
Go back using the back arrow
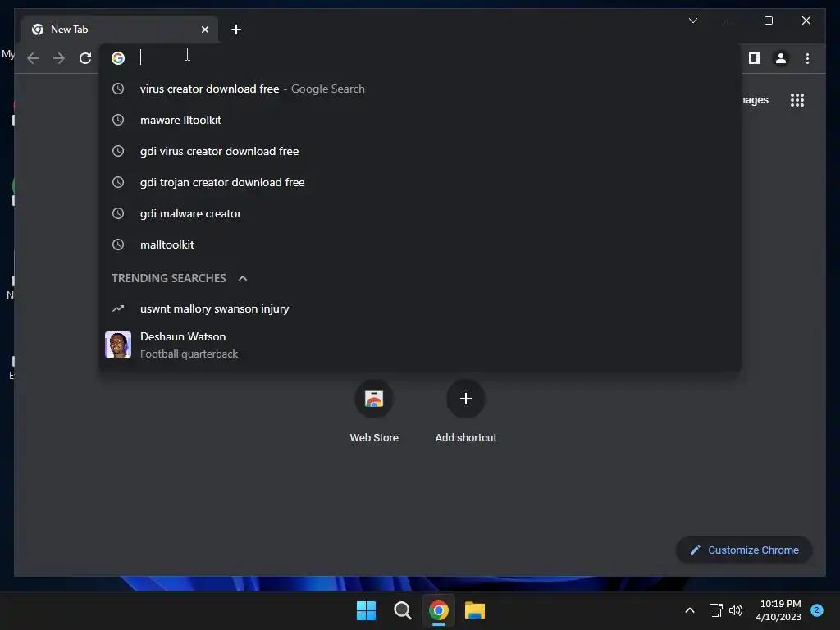[33, 58]
